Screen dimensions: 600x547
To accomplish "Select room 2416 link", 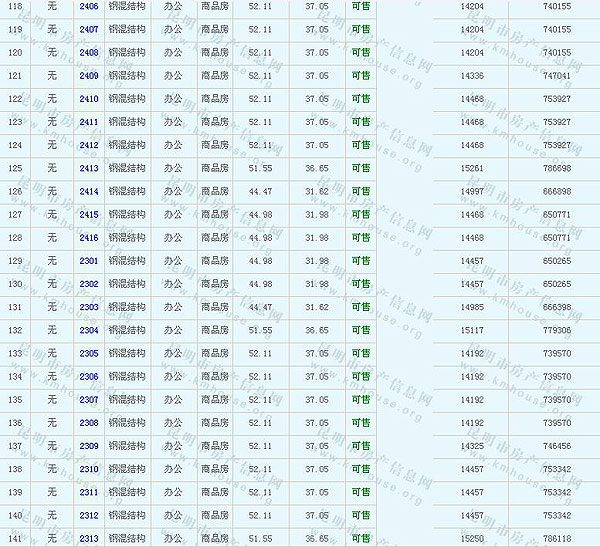I will click(x=89, y=237).
